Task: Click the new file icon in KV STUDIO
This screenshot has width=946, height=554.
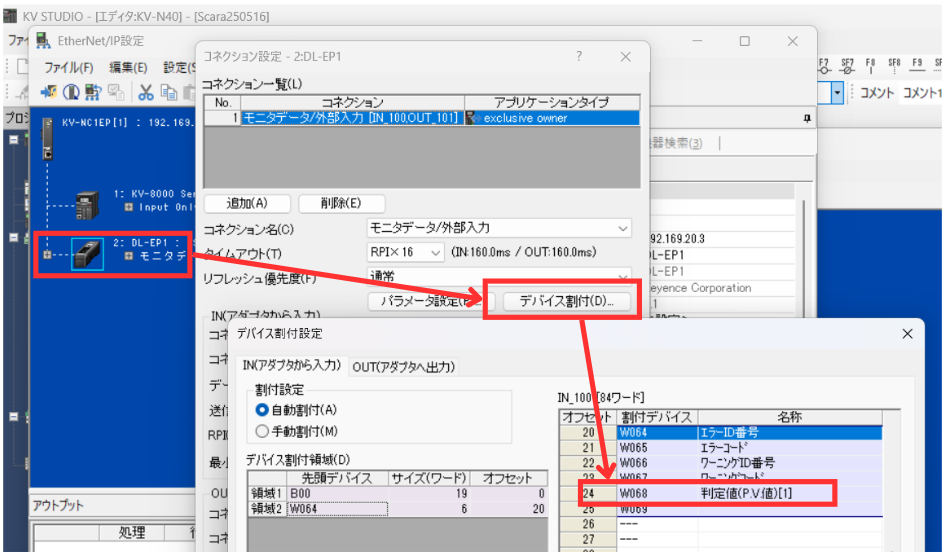Action: point(23,66)
